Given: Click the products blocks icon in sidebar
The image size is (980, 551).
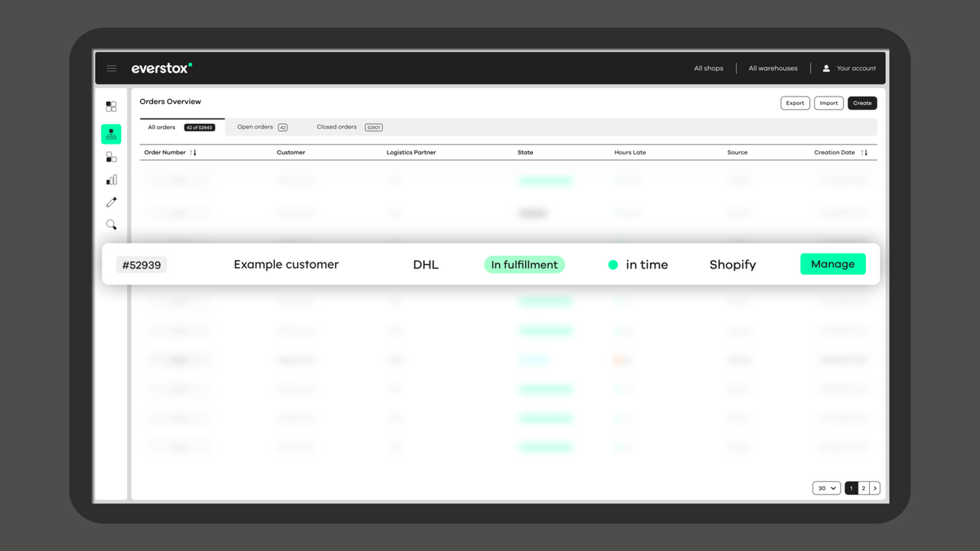Looking at the screenshot, I should (111, 156).
